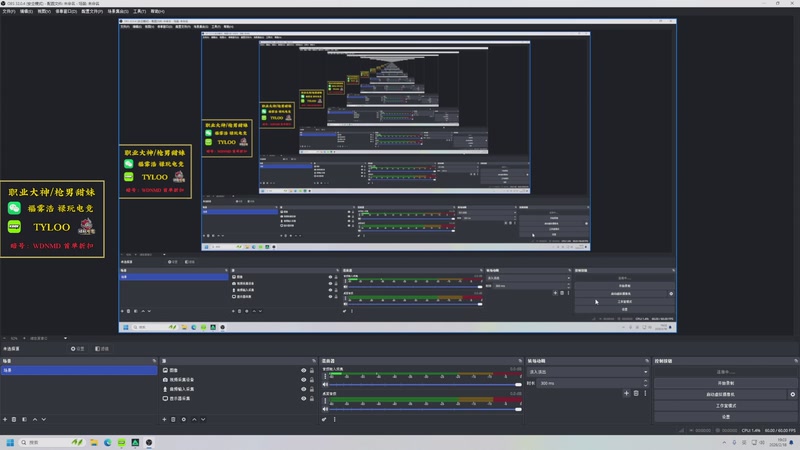Image resolution: width=800 pixels, height=450 pixels.
Task: Open the preview zoom scaling dropdown
Action: point(48,338)
